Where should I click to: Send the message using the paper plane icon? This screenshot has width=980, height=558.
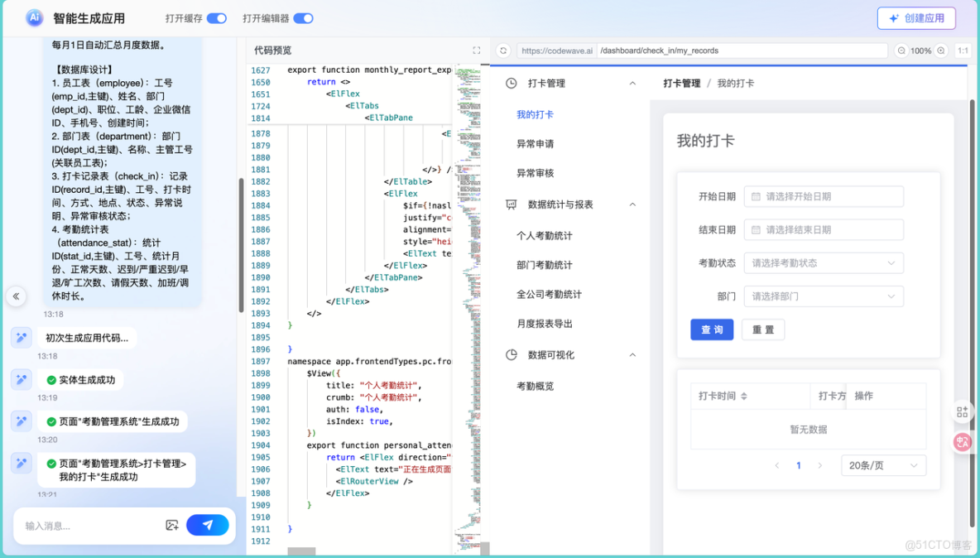(x=208, y=525)
